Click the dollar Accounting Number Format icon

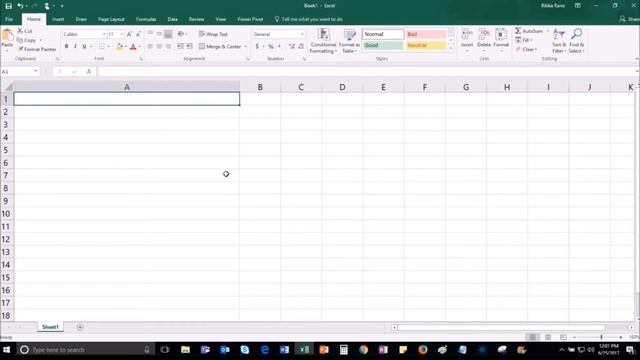point(257,47)
